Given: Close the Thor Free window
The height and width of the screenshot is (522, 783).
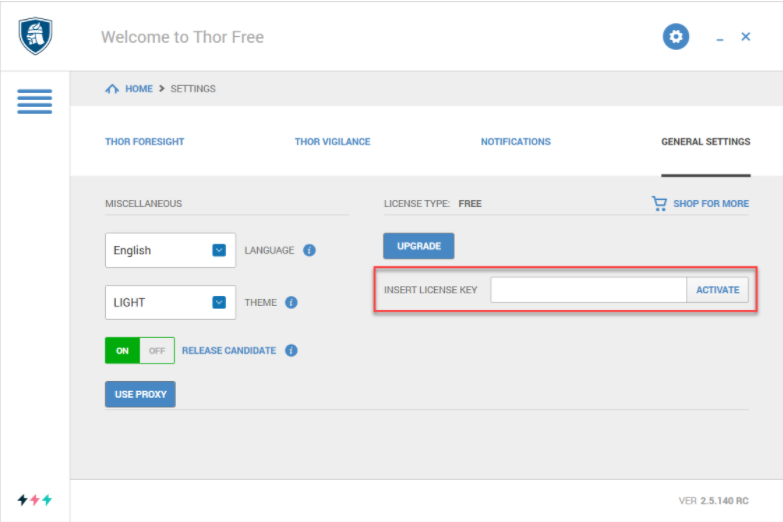Looking at the screenshot, I should click(746, 36).
